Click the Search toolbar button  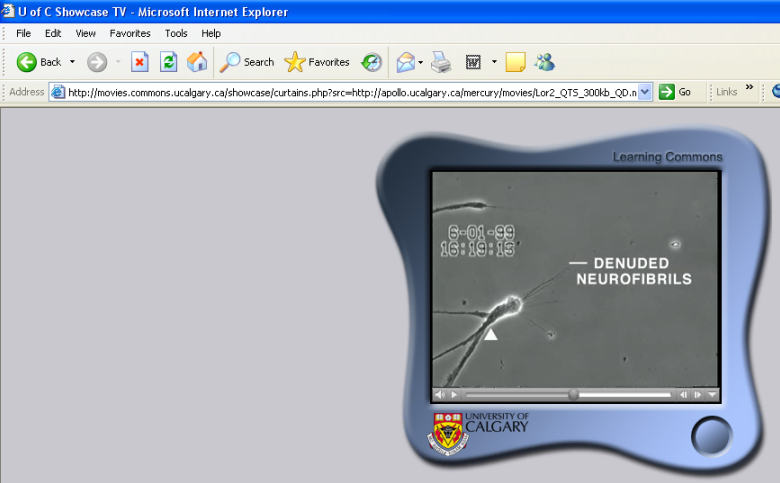tap(247, 62)
